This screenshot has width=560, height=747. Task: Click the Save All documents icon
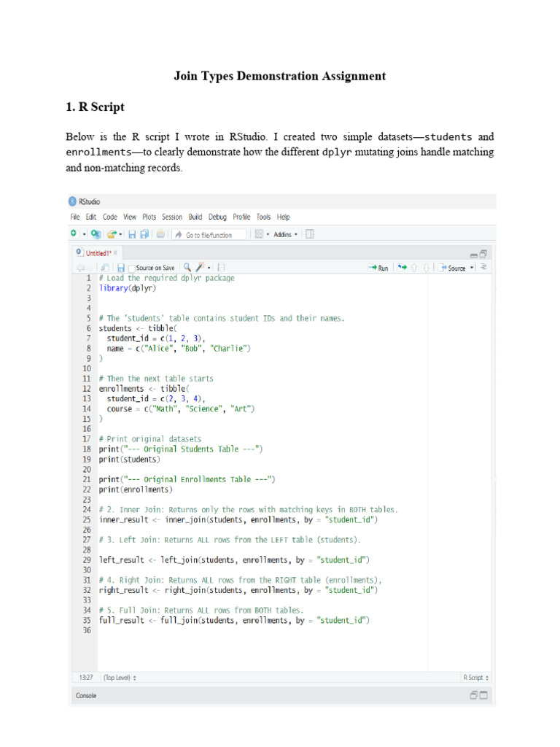144,234
